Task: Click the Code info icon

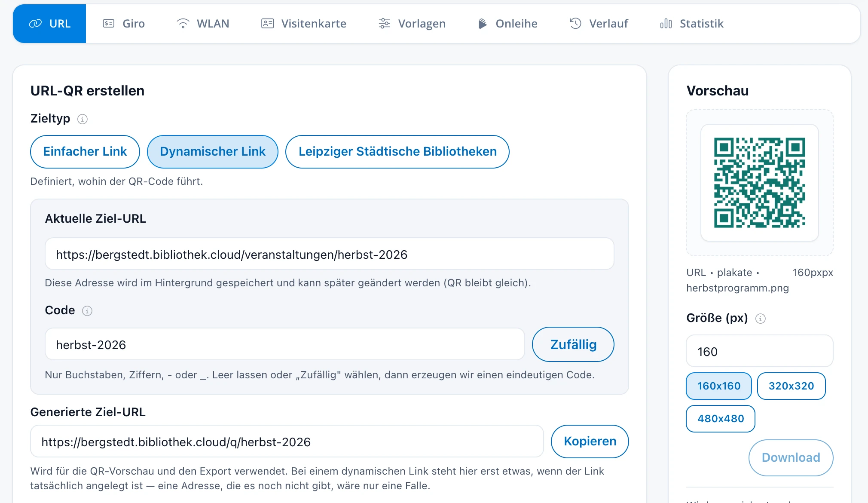Action: pyautogui.click(x=87, y=311)
